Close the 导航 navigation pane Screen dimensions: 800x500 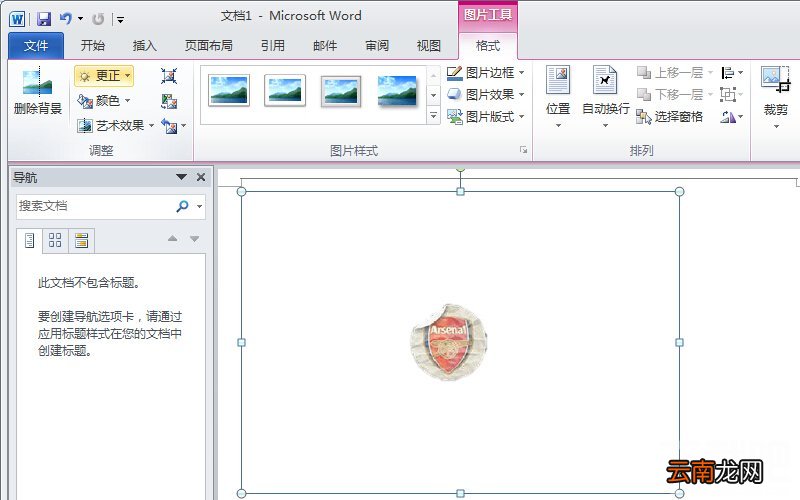click(201, 177)
